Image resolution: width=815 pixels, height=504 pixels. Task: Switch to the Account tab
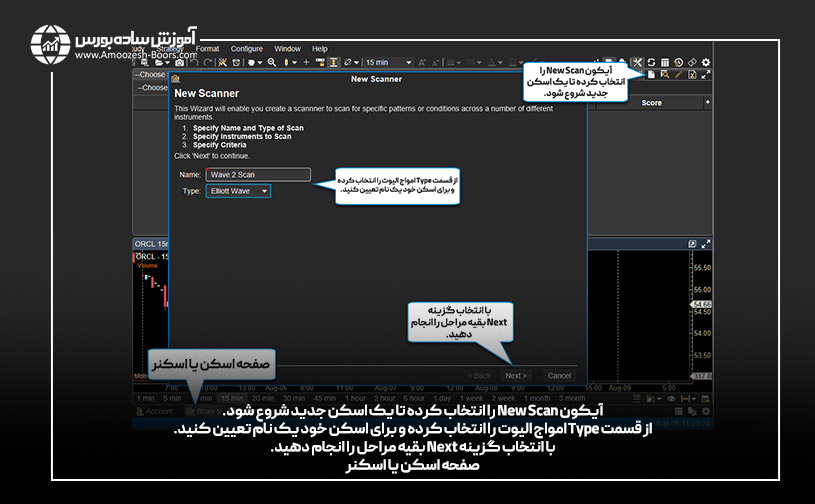click(x=154, y=412)
